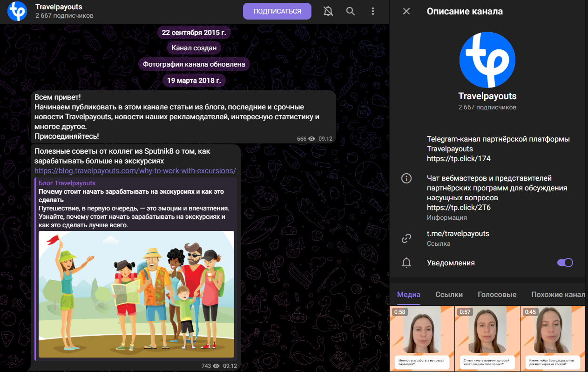Open the 0:58 video thumbnail
The image size is (588, 372).
[x=422, y=338]
